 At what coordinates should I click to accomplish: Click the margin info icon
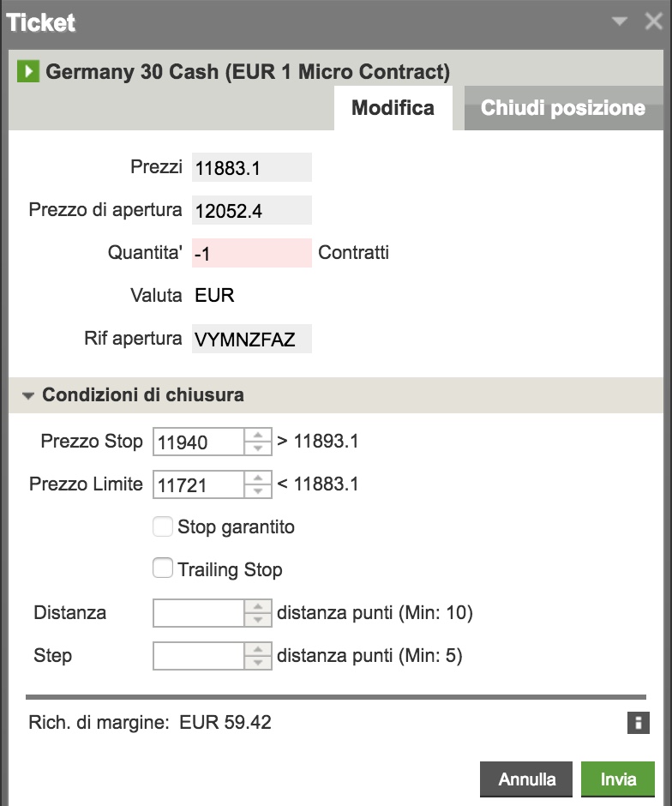tap(637, 723)
